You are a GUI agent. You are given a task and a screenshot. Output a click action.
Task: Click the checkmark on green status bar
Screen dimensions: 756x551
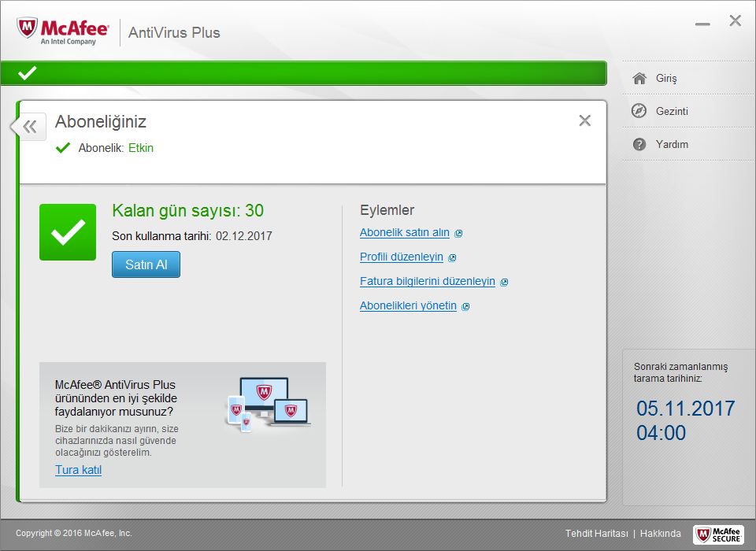coord(28,73)
